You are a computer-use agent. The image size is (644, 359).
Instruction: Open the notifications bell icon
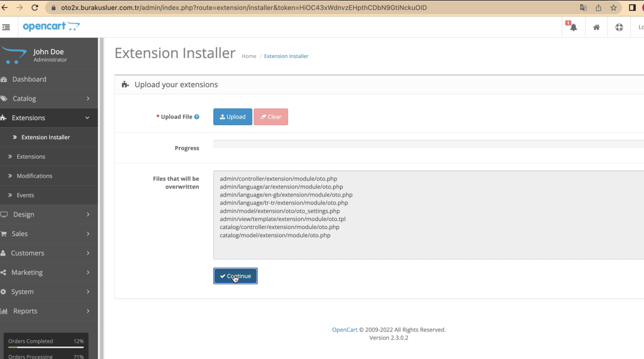(x=574, y=28)
